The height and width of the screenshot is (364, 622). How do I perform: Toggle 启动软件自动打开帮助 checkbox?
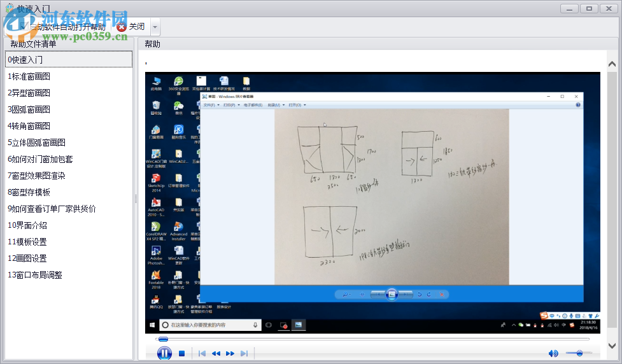(25, 27)
